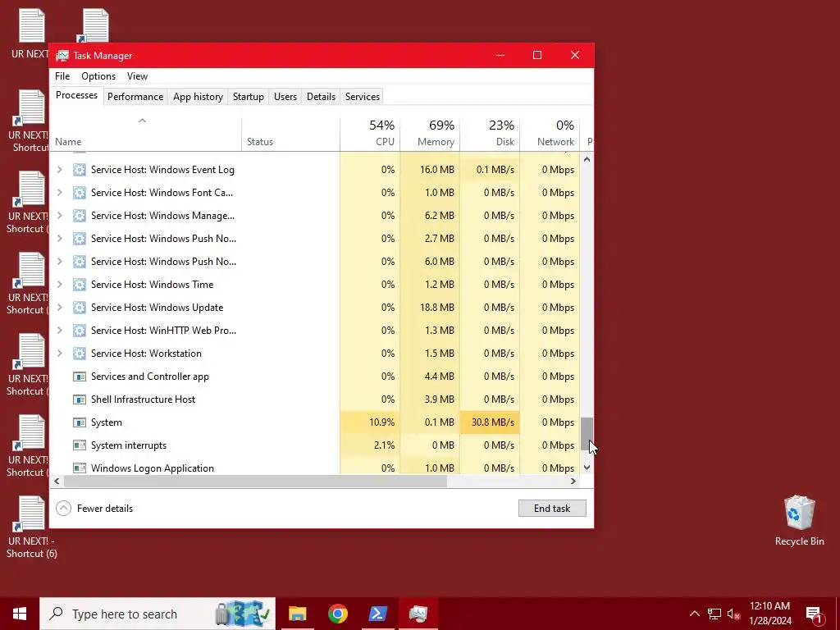
Task: Click the System interrupts icon
Action: click(80, 445)
